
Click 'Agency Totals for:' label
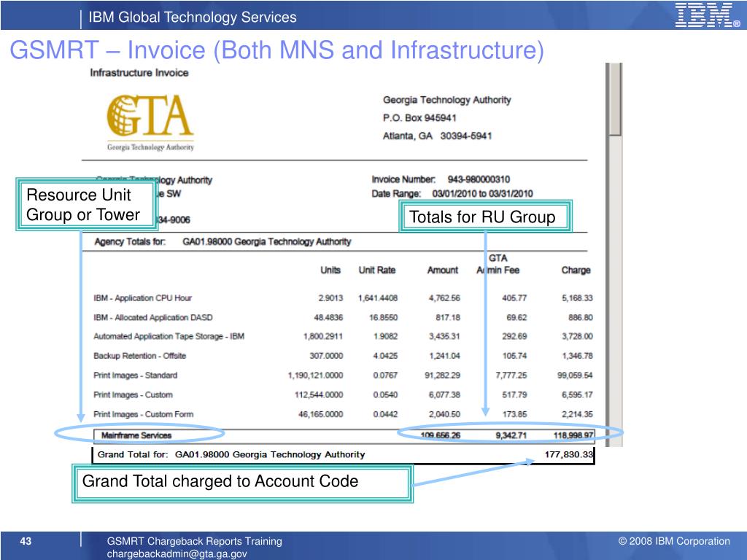(x=130, y=242)
